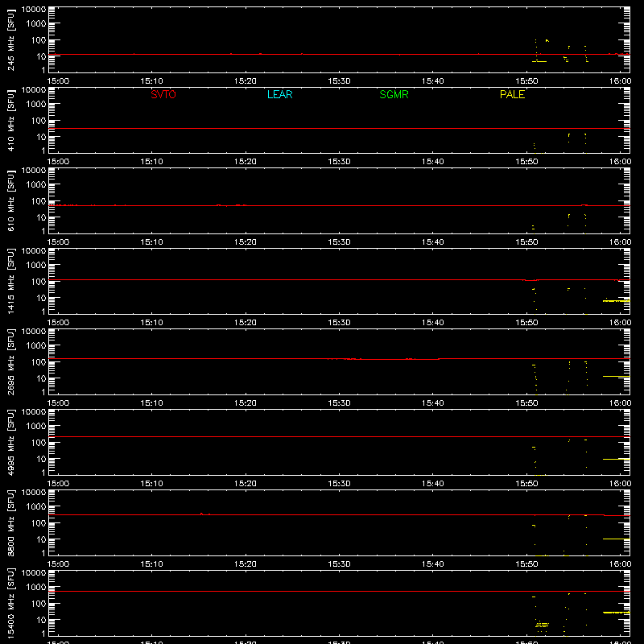644x644 pixels.
Task: Click the 100 y-axis label on 610 MHz panel
Action: [39, 201]
